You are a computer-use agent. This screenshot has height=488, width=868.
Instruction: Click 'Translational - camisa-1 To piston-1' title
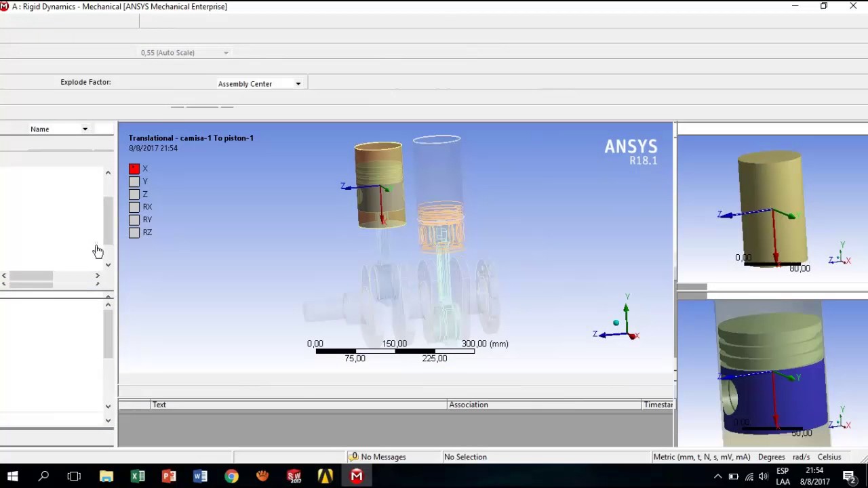[191, 138]
